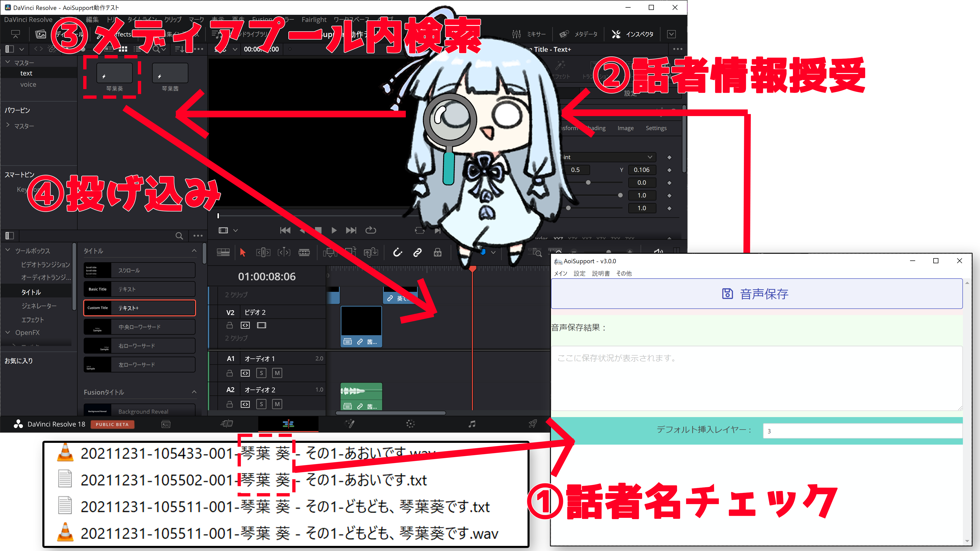Toggle timeline Linked selection
The width and height of the screenshot is (980, 551).
pyautogui.click(x=417, y=252)
